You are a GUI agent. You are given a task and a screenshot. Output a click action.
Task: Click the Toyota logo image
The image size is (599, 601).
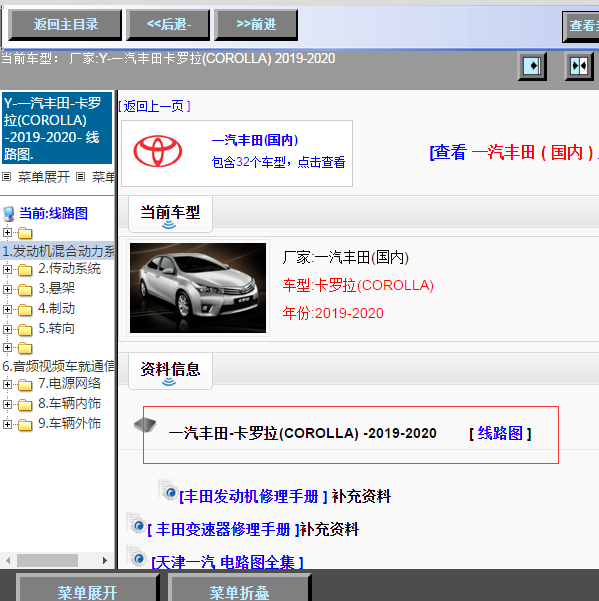coord(158,151)
